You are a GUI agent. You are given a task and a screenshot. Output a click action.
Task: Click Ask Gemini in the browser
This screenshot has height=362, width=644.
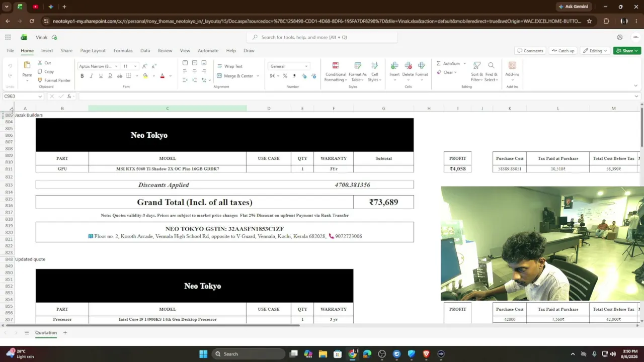(573, 7)
